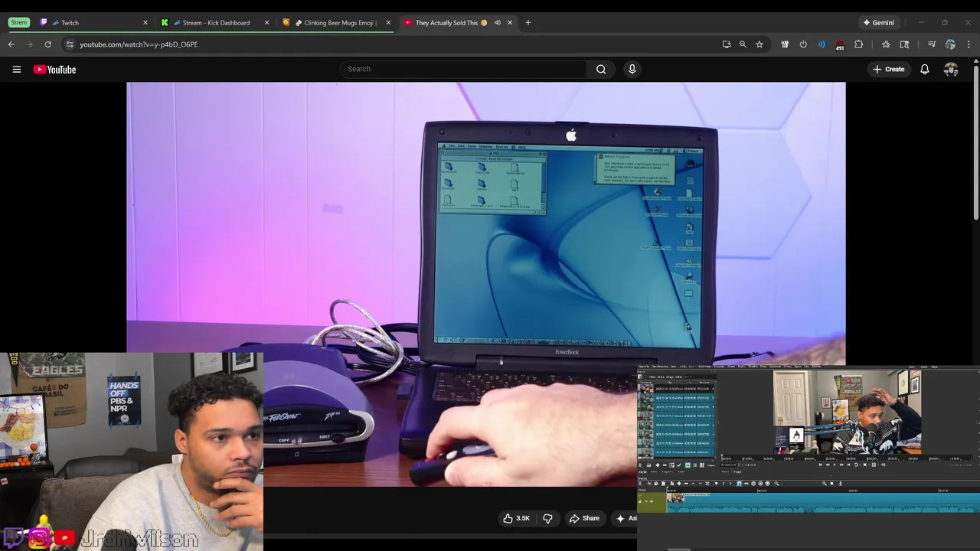This screenshot has width=980, height=551.
Task: Open the Chrome profile avatar
Action: click(950, 44)
